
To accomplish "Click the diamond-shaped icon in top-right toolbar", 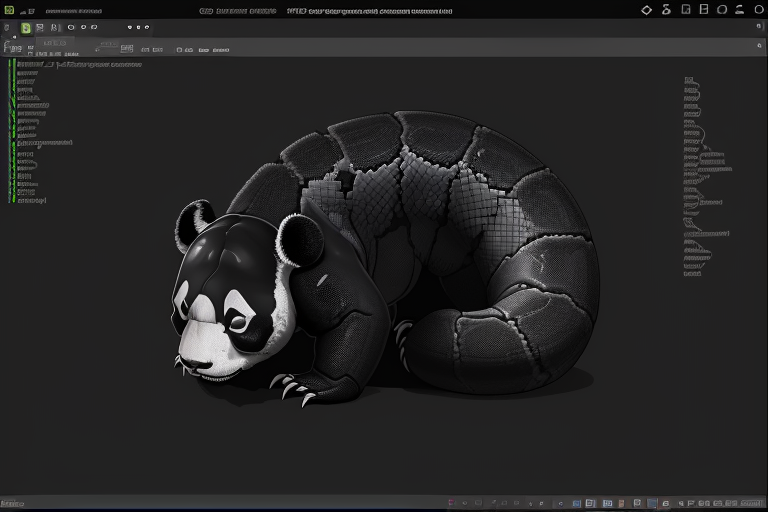I will coord(646,10).
